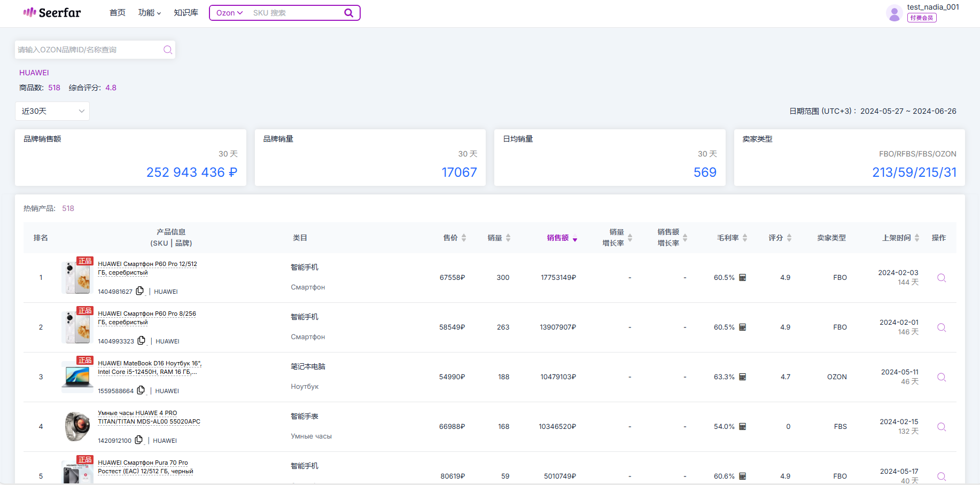Click the 品牌销量 value 17067
The image size is (980, 485).
(460, 172)
